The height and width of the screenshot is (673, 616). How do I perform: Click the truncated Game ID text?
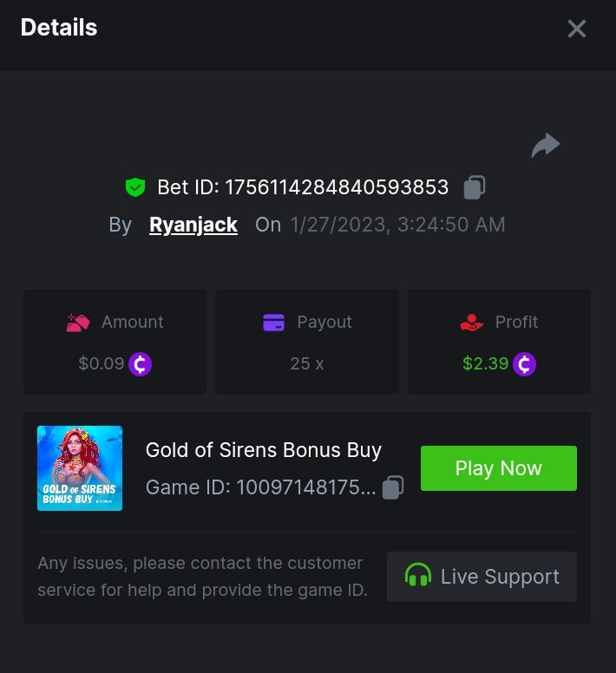pyautogui.click(x=260, y=487)
